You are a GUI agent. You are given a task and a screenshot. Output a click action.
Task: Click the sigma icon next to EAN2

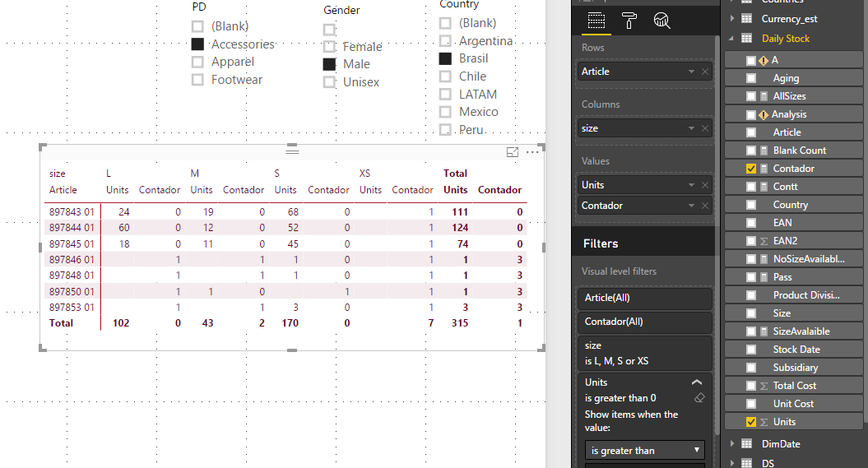(x=764, y=241)
